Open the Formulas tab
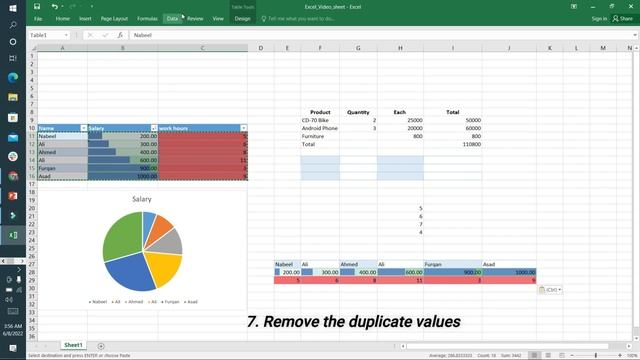This screenshot has height=360, width=640. coord(147,19)
